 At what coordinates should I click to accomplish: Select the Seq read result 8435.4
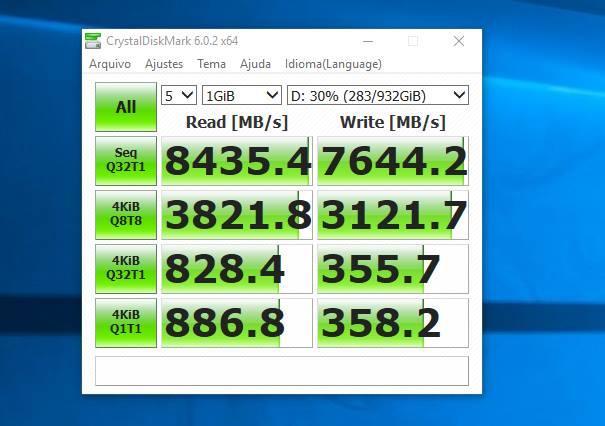(237, 161)
